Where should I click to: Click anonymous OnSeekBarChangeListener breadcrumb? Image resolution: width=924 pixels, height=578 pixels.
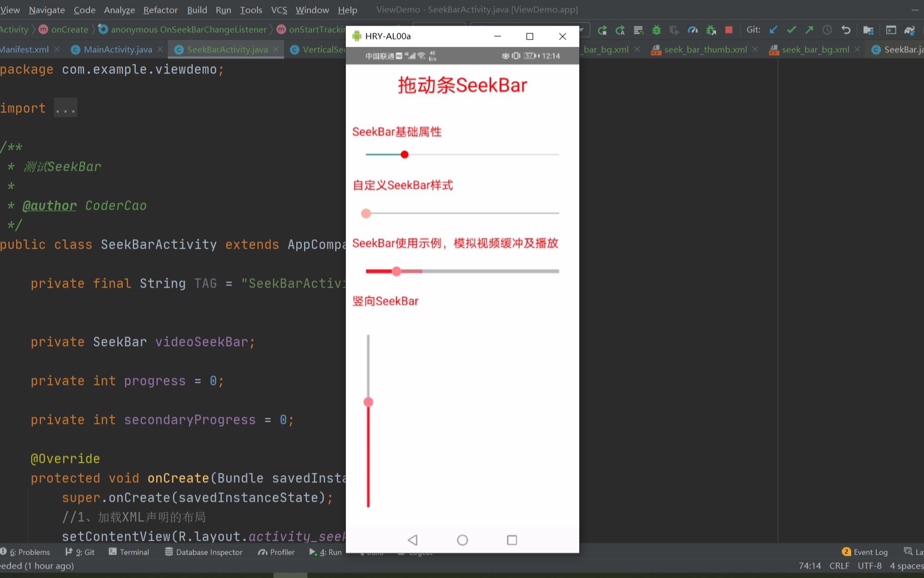point(183,29)
